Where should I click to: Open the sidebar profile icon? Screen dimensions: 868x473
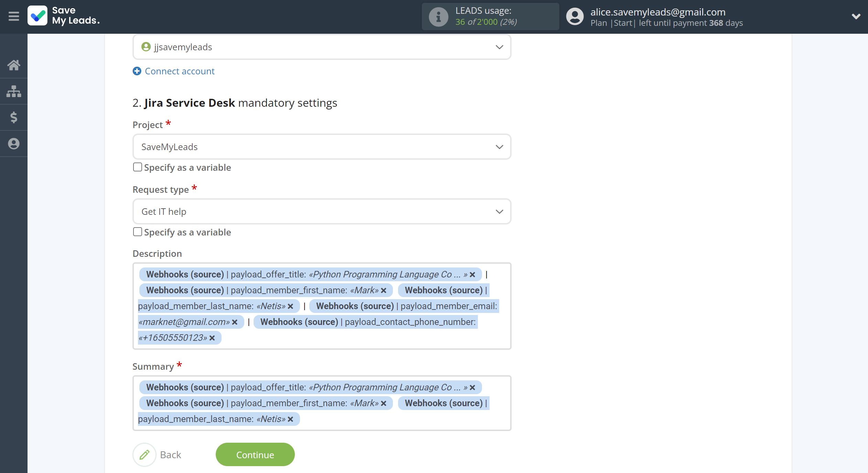tap(14, 144)
